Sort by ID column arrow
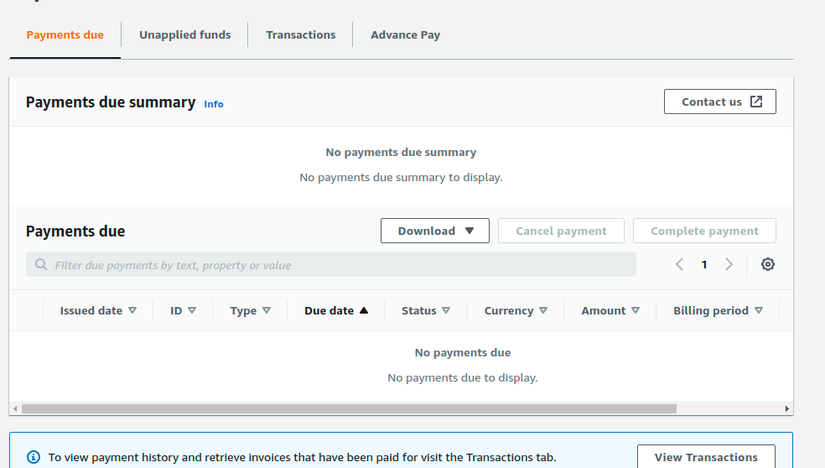 (192, 311)
